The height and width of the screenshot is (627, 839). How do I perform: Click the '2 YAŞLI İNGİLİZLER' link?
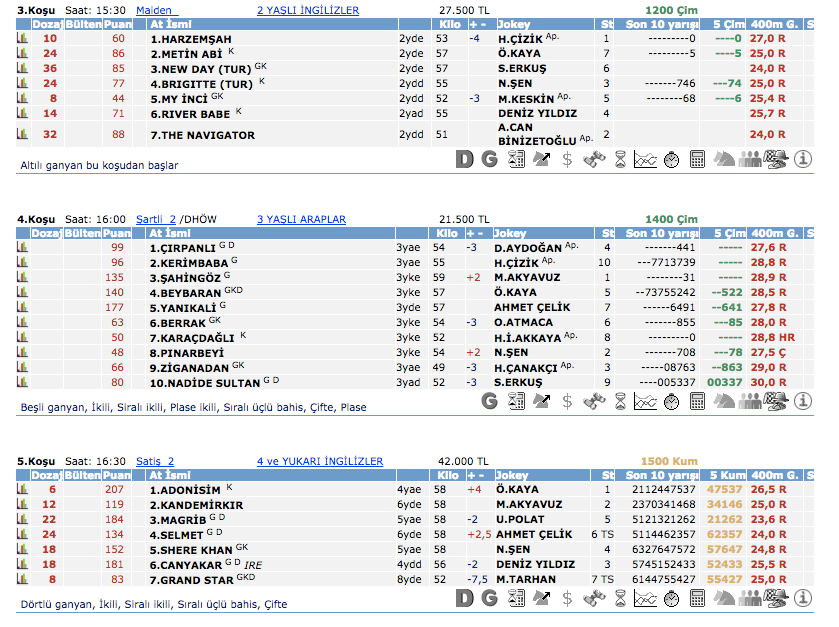pyautogui.click(x=307, y=11)
